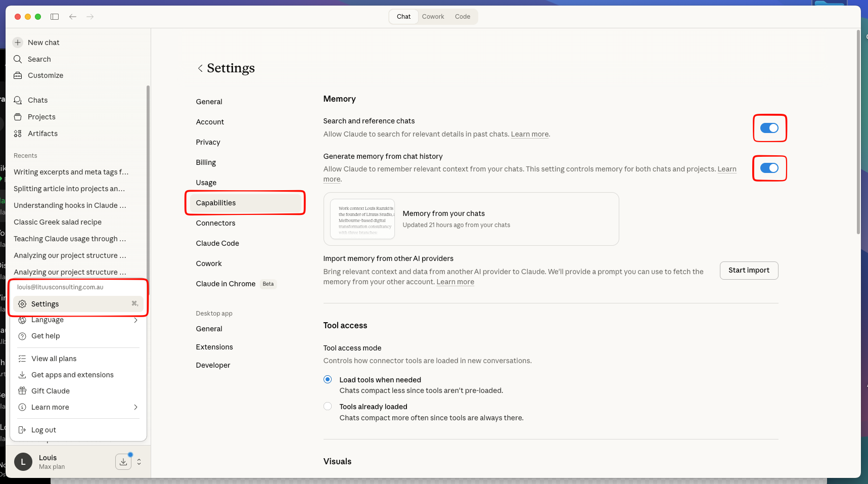Click the Log out icon
The width and height of the screenshot is (868, 484).
click(x=22, y=430)
